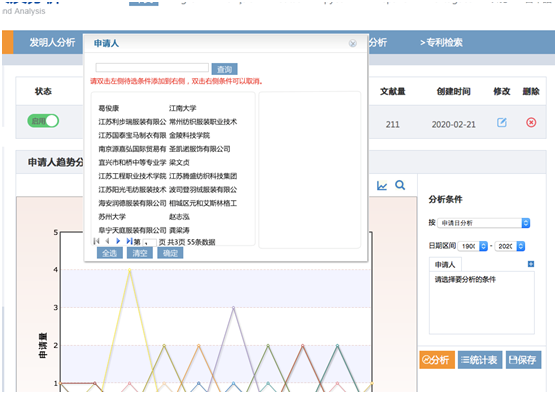
Task: Select applicant 江苏阳光毛纺服装技术
Action: tap(132, 190)
